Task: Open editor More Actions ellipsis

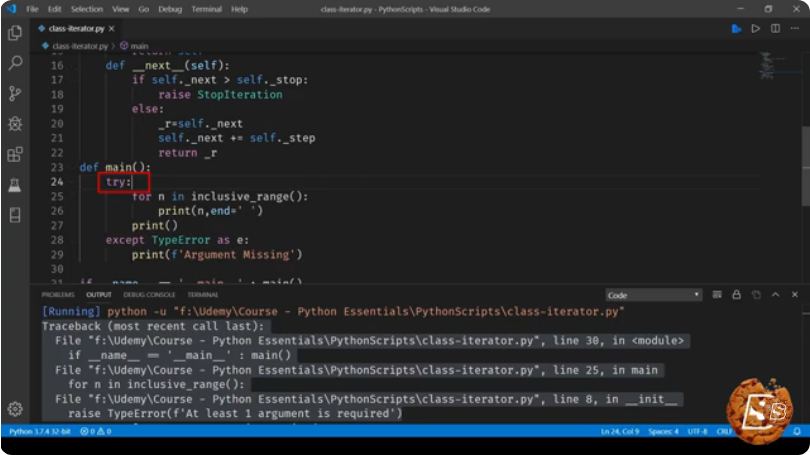Action: [795, 29]
